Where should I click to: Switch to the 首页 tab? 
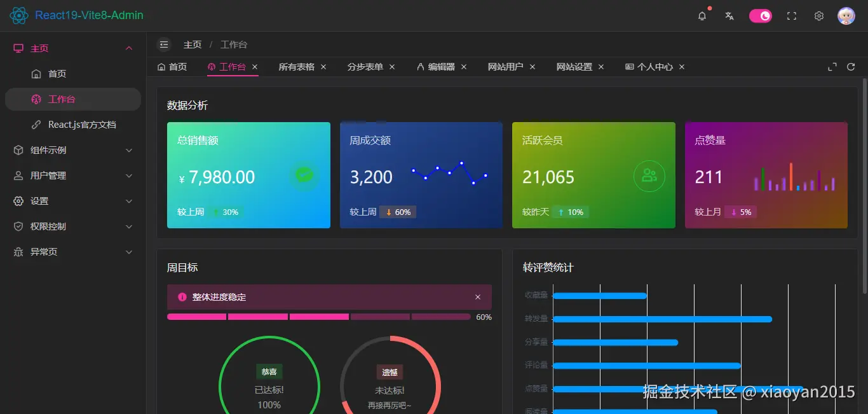coord(172,67)
